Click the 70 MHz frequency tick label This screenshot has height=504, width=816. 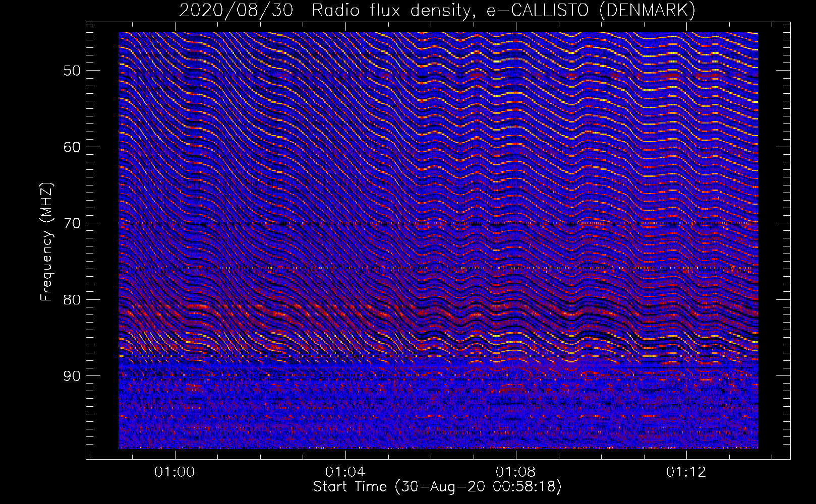click(72, 223)
